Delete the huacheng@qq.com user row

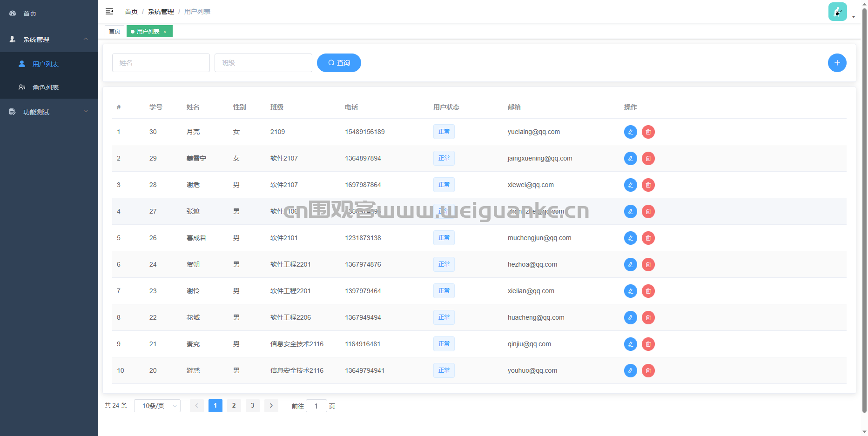pos(648,317)
